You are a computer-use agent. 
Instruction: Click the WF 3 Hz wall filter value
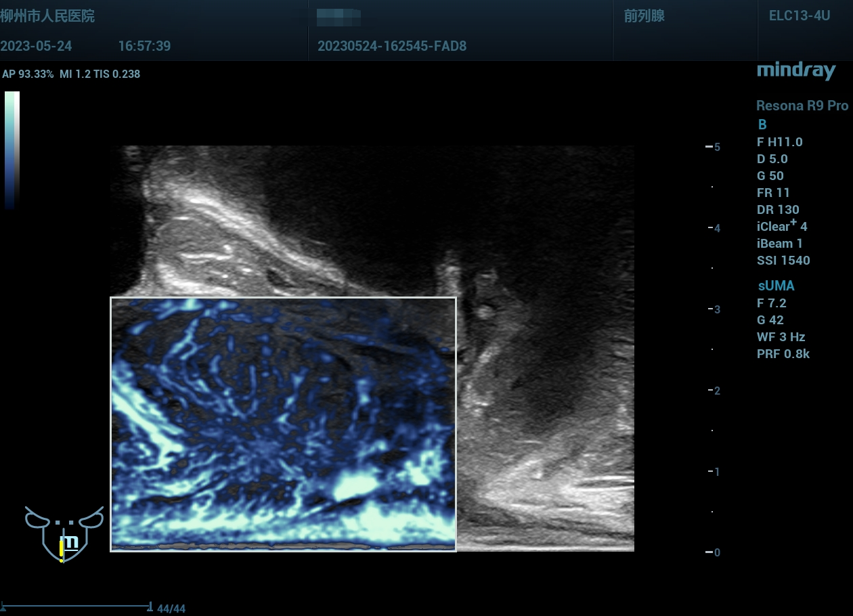tap(781, 336)
